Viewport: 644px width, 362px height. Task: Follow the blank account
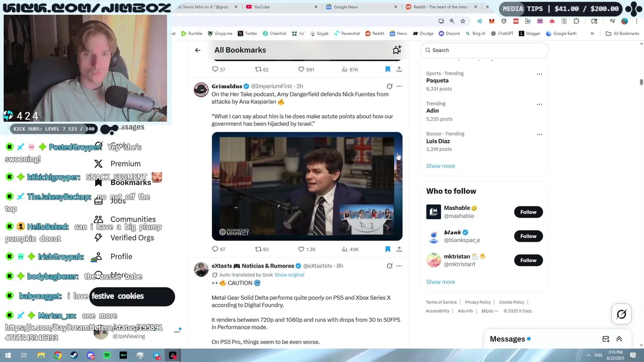pyautogui.click(x=528, y=236)
